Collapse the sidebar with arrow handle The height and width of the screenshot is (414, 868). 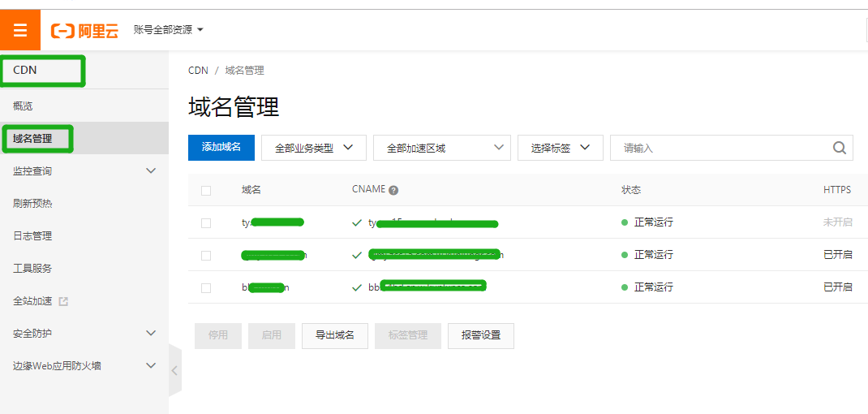(x=174, y=370)
